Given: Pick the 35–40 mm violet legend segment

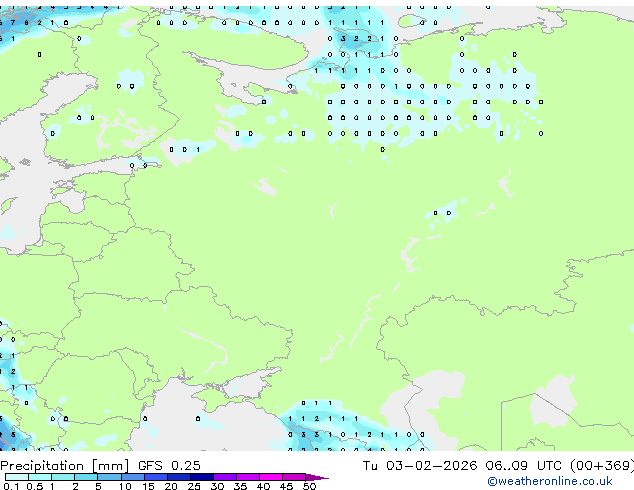Looking at the screenshot, I should click(247, 477).
